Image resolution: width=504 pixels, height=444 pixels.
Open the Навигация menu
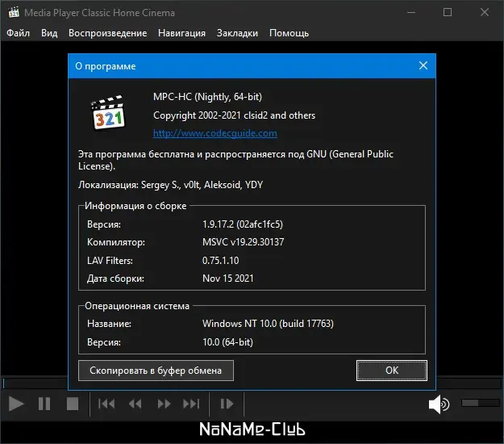pos(181,33)
